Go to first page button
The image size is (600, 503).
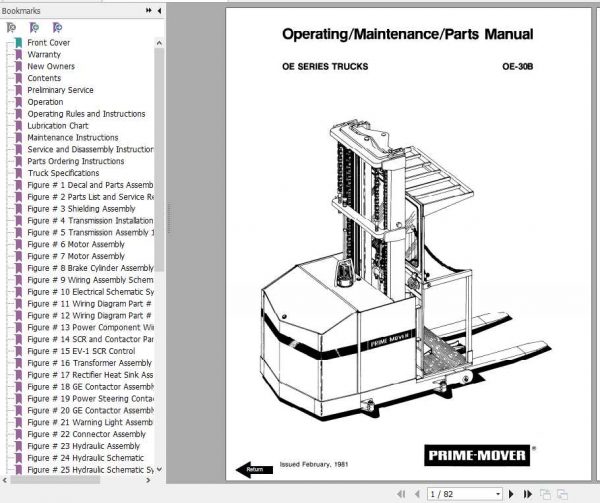pyautogui.click(x=401, y=494)
